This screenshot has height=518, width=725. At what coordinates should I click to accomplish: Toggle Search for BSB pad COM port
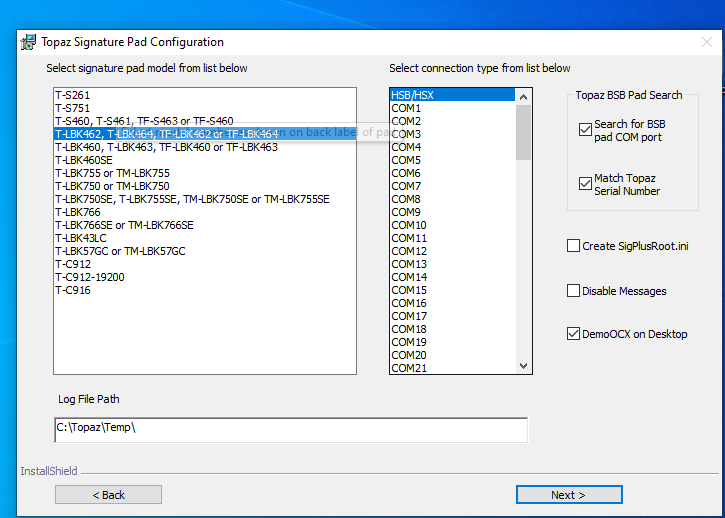(585, 130)
